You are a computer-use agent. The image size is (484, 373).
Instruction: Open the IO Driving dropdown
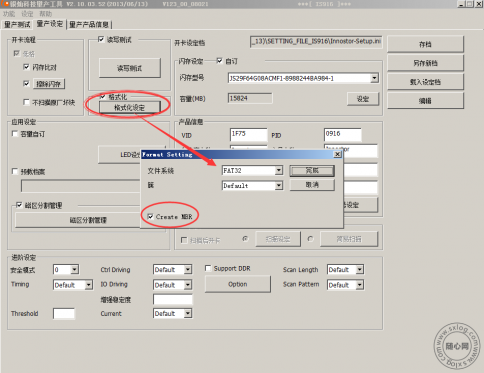[x=188, y=285]
